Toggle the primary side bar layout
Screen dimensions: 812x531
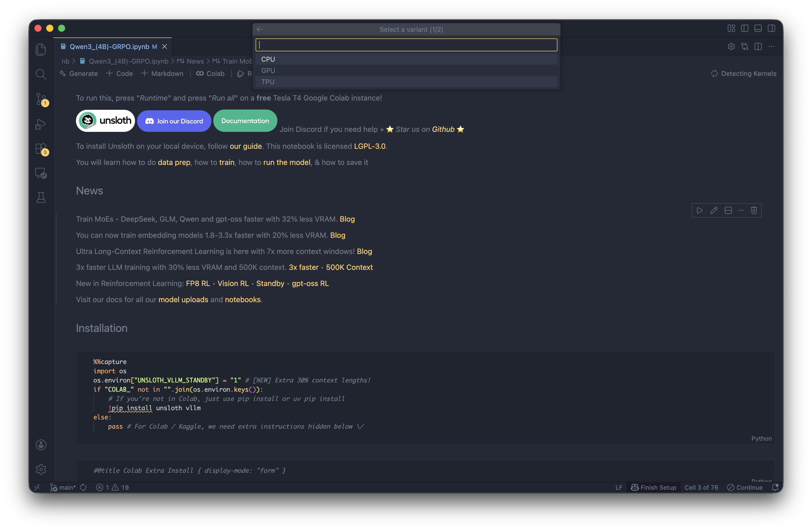[x=745, y=28]
